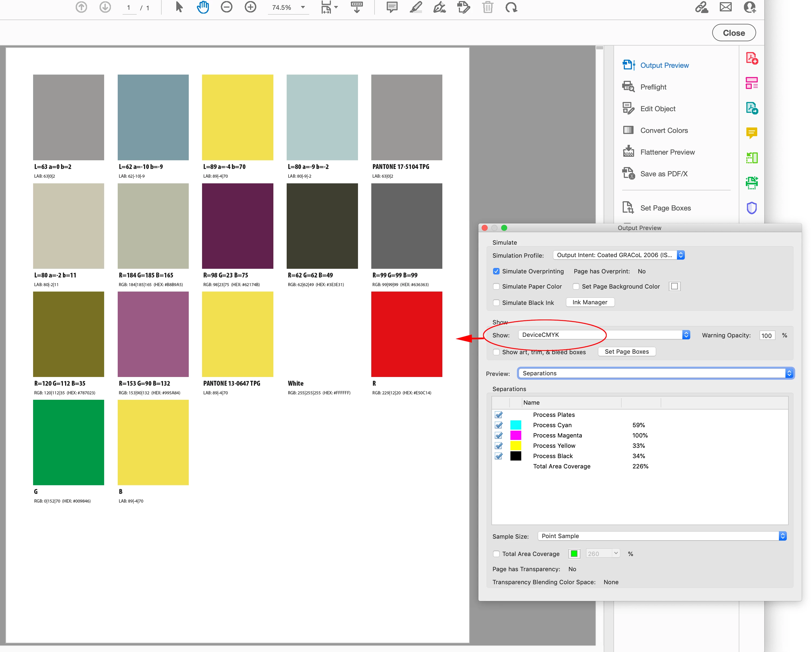Image resolution: width=812 pixels, height=652 pixels.
Task: Select the Hand pan tool
Action: click(203, 7)
